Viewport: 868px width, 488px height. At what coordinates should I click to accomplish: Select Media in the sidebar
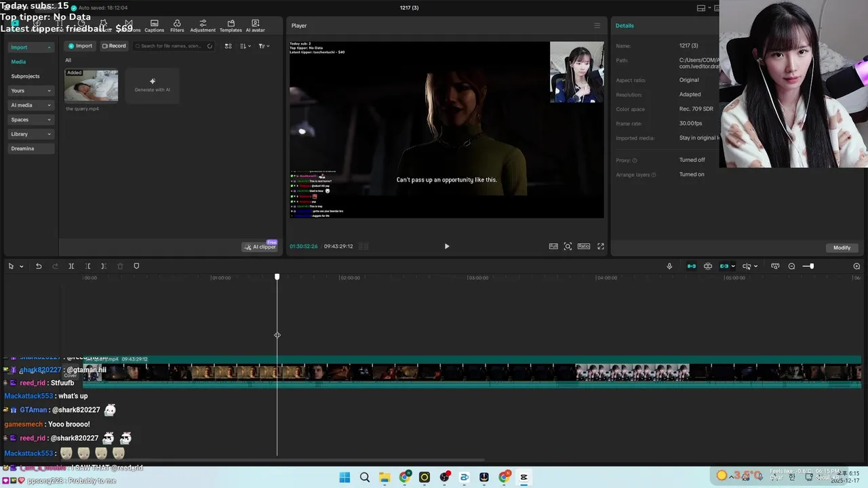click(18, 62)
